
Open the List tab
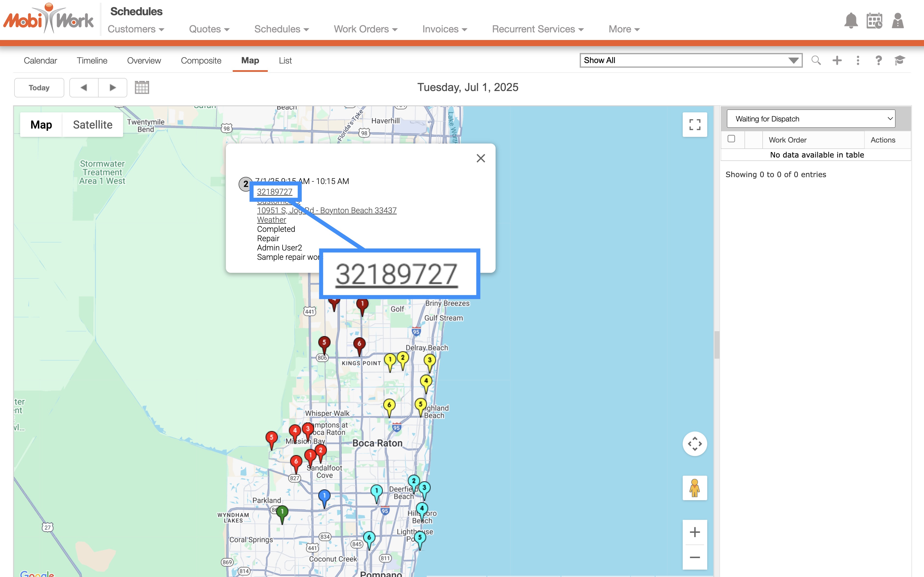coord(285,61)
